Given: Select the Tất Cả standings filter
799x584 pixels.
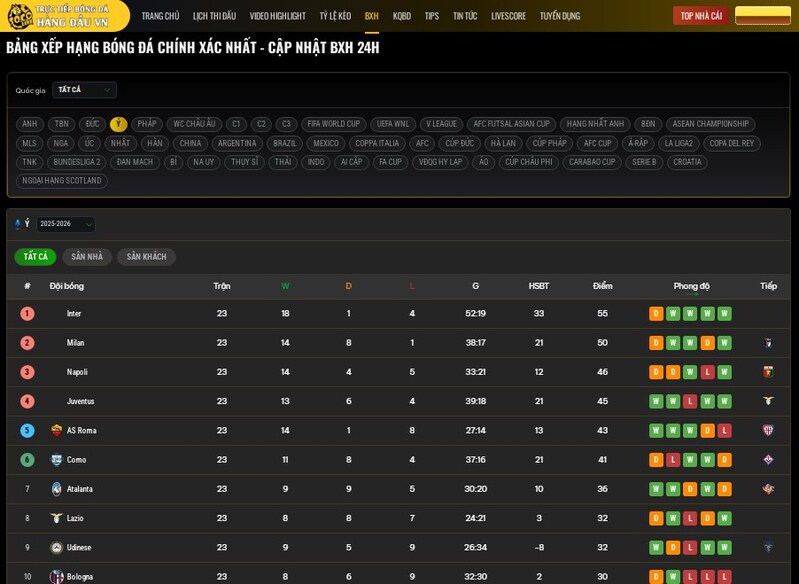Looking at the screenshot, I should pyautogui.click(x=35, y=257).
